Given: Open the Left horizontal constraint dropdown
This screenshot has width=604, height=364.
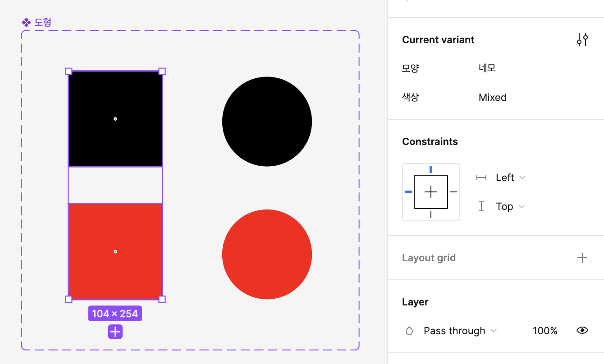Looking at the screenshot, I should pos(510,177).
